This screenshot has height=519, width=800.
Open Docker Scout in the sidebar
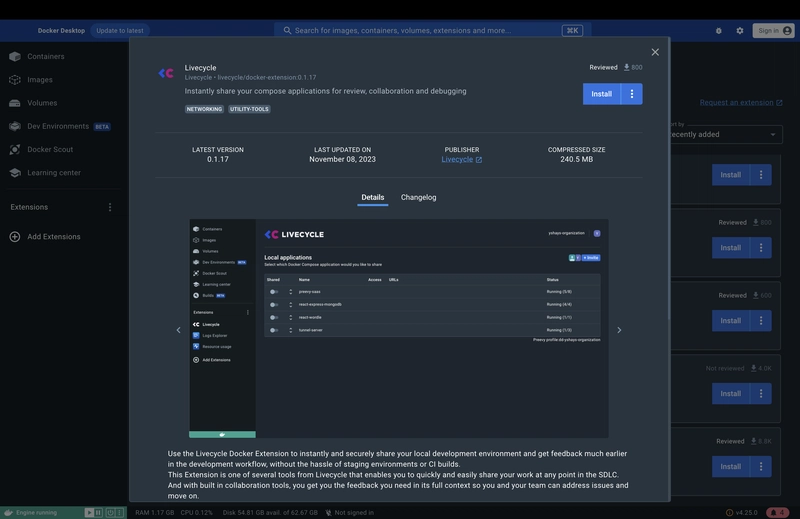49,149
